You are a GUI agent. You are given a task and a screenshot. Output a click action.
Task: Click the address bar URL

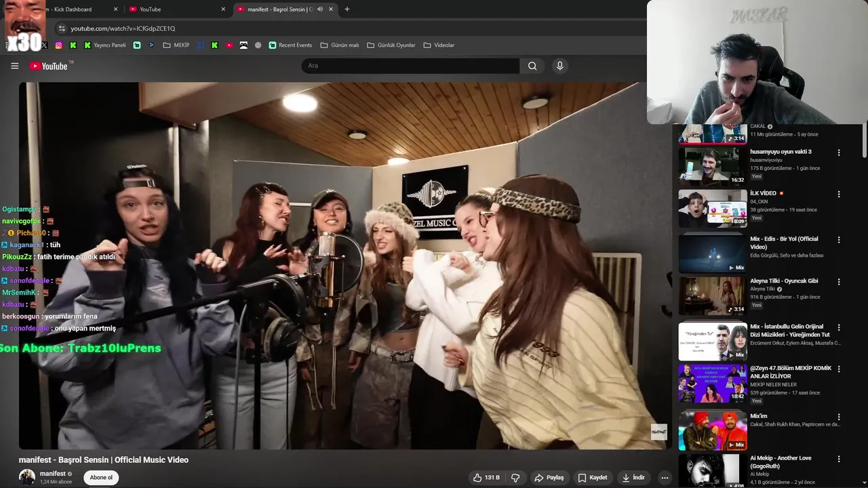coord(123,28)
